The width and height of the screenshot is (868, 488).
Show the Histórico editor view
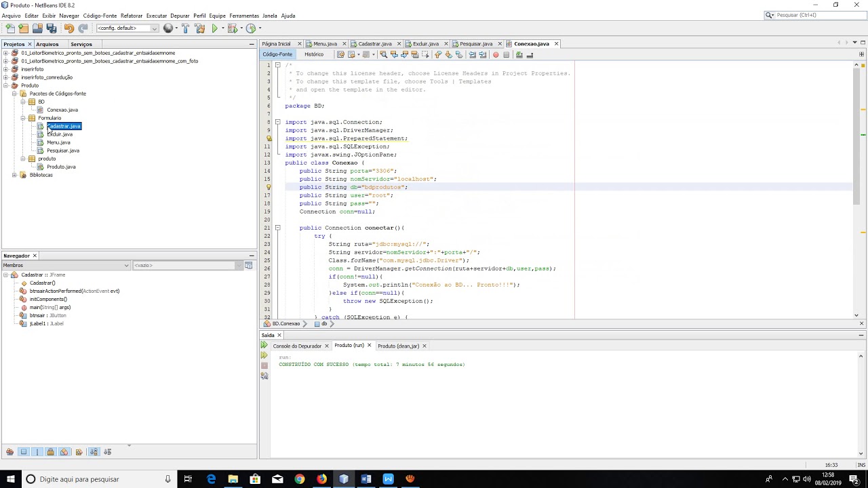click(x=314, y=54)
